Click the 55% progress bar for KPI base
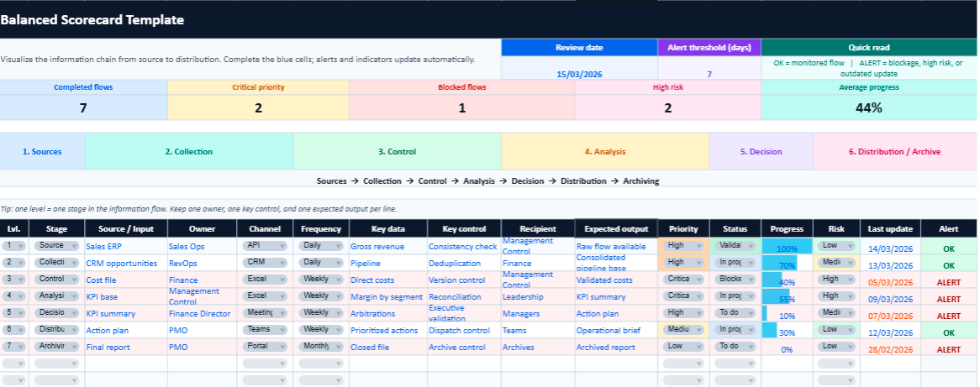 coord(787,297)
